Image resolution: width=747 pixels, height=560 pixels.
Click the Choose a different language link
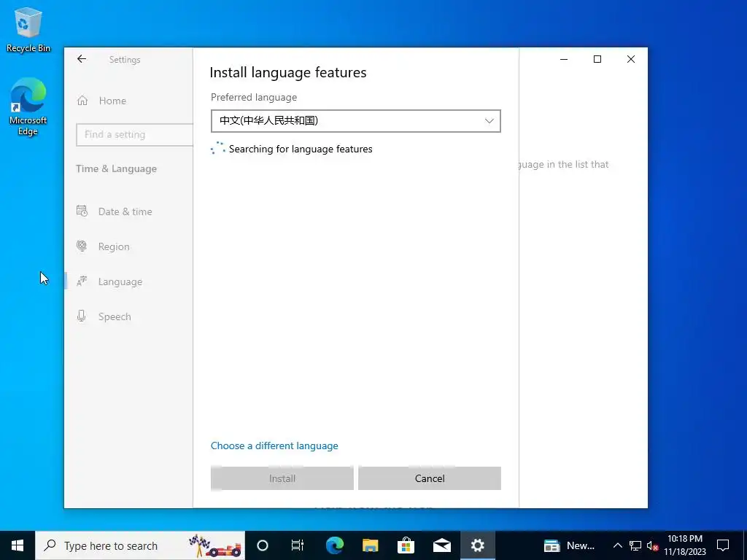(274, 446)
